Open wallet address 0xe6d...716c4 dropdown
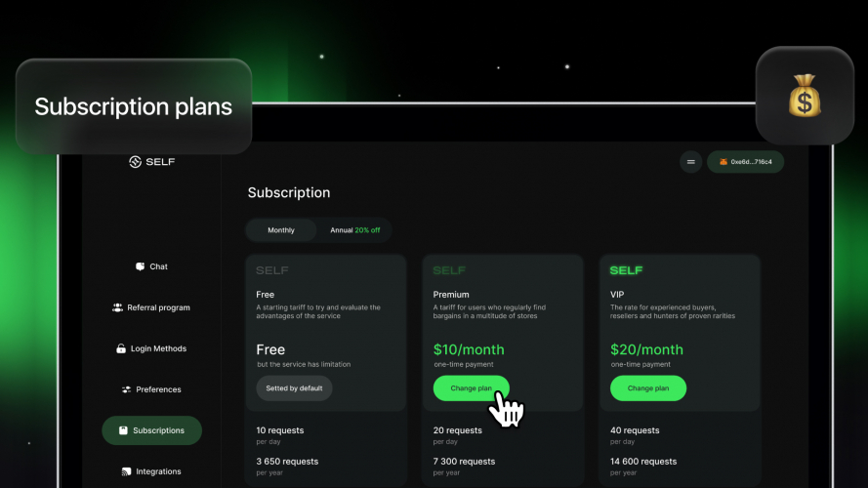 (x=745, y=162)
